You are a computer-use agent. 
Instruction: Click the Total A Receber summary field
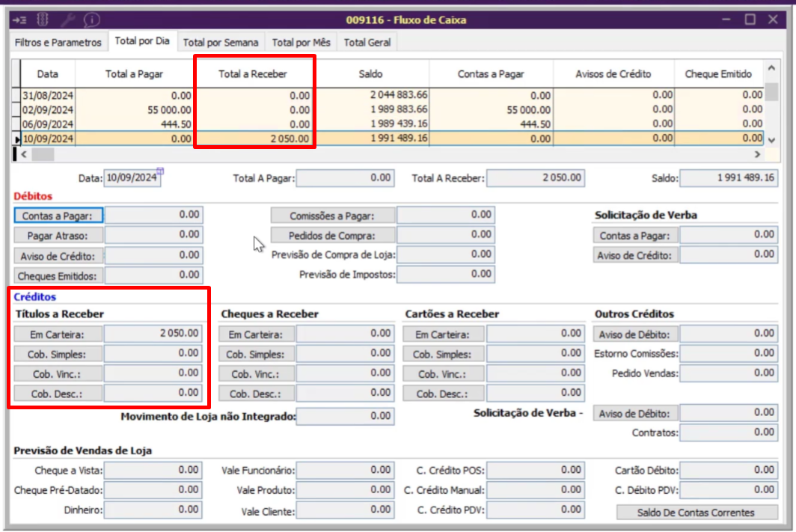536,178
